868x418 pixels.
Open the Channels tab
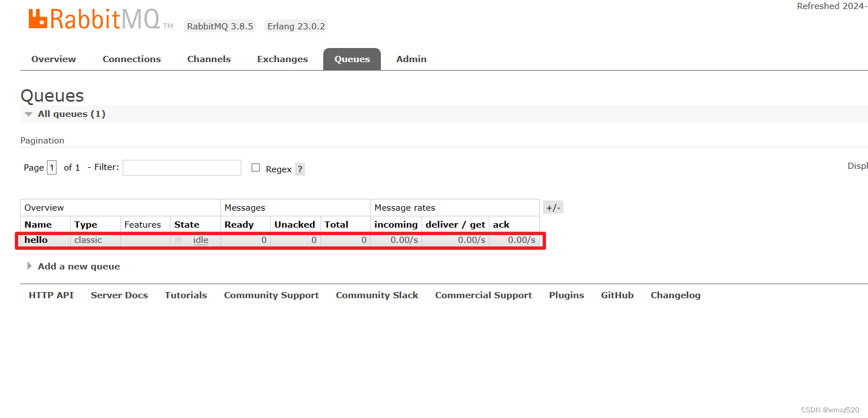tap(209, 59)
